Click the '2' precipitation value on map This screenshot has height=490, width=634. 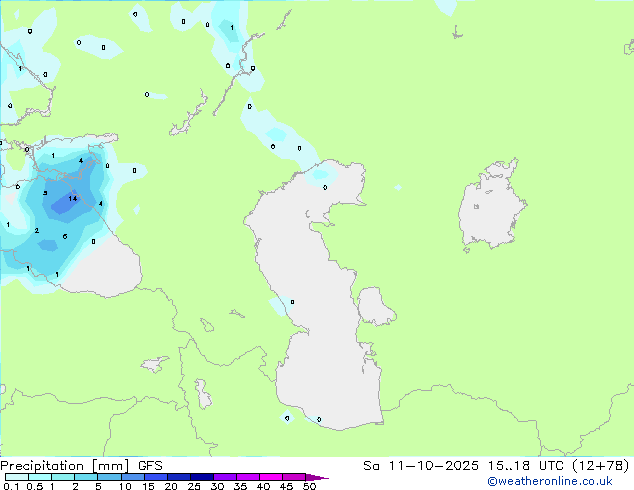(x=37, y=230)
